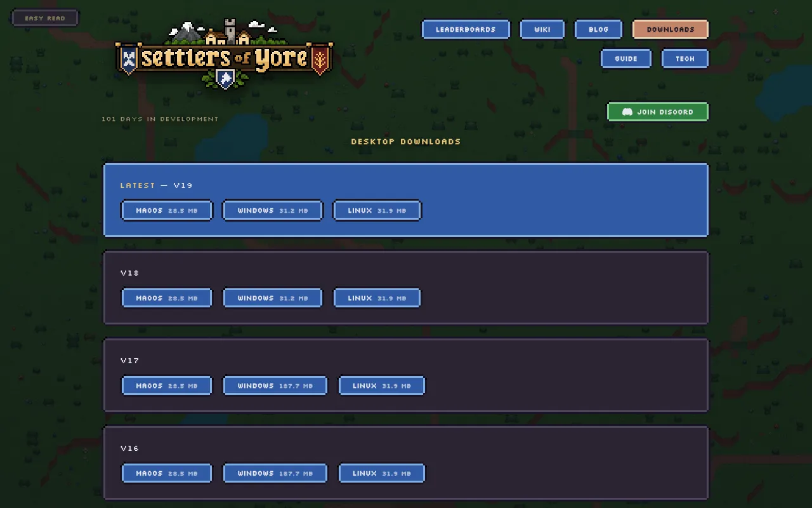Click the "101 days in development" text
The width and height of the screenshot is (812, 508).
coord(160,119)
